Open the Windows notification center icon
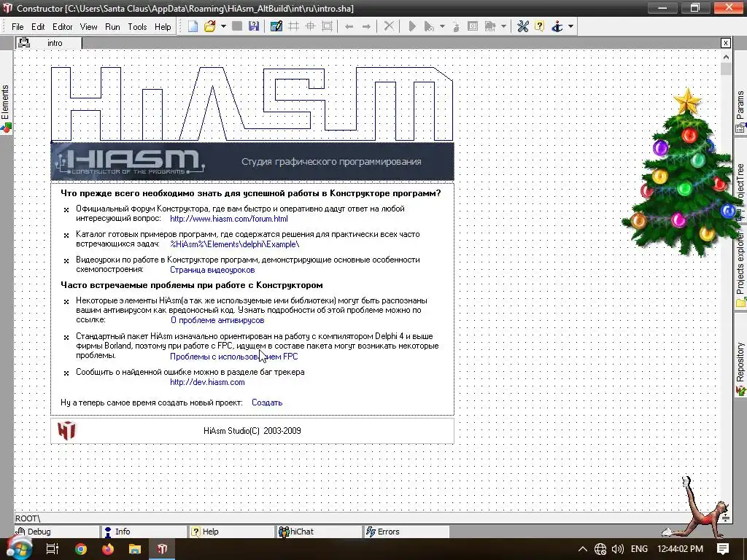The width and height of the screenshot is (747, 560). pos(723,548)
